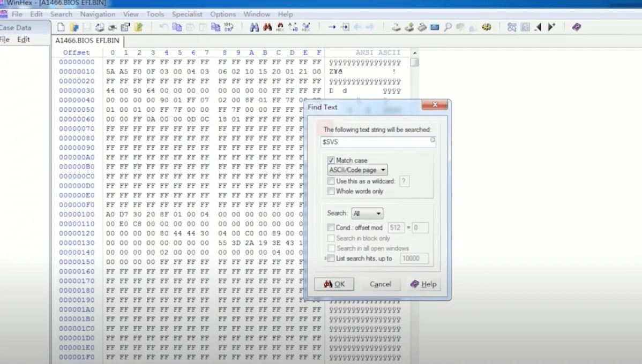Click the 101/010 data conversion icon
The image size is (642, 364).
[x=228, y=27]
